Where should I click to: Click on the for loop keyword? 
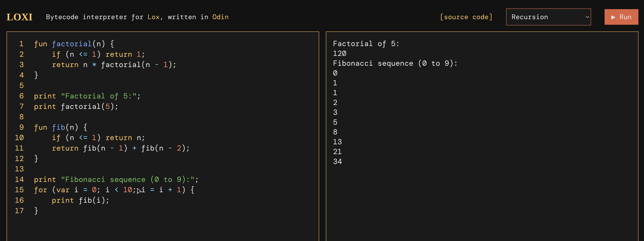(40, 190)
